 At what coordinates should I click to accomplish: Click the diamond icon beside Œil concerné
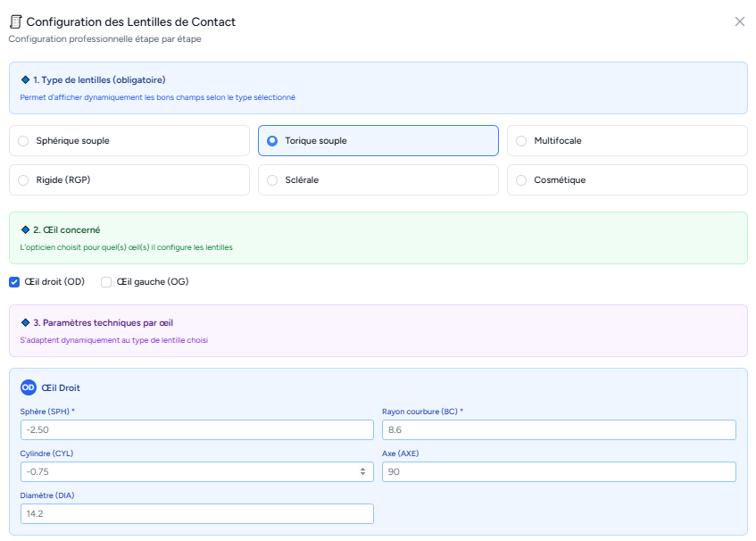coord(25,229)
